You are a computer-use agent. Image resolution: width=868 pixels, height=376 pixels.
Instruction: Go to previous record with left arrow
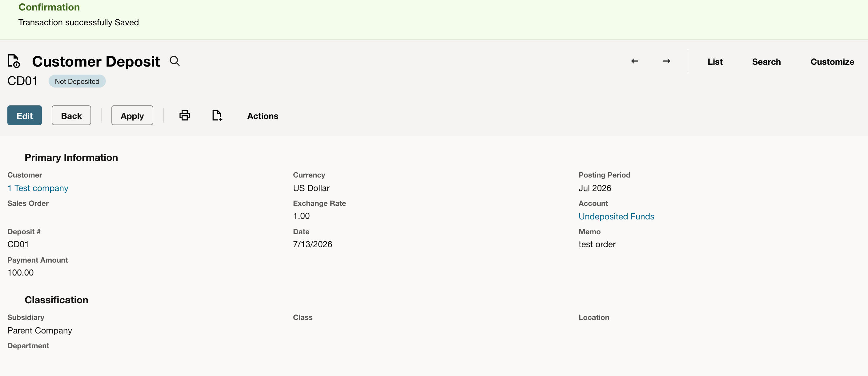pyautogui.click(x=634, y=61)
